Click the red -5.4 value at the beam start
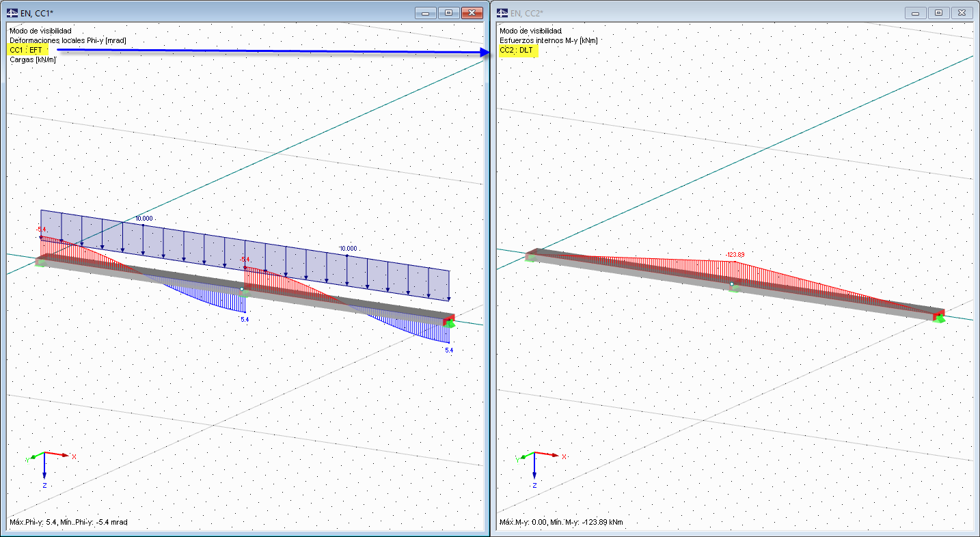The image size is (980, 537). coord(42,230)
